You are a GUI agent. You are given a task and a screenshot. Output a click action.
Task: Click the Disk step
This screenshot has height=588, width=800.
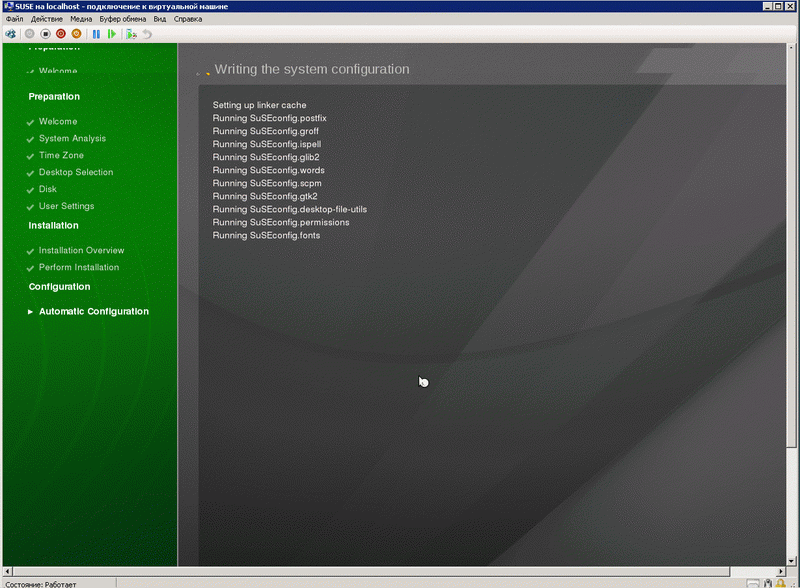pos(48,189)
